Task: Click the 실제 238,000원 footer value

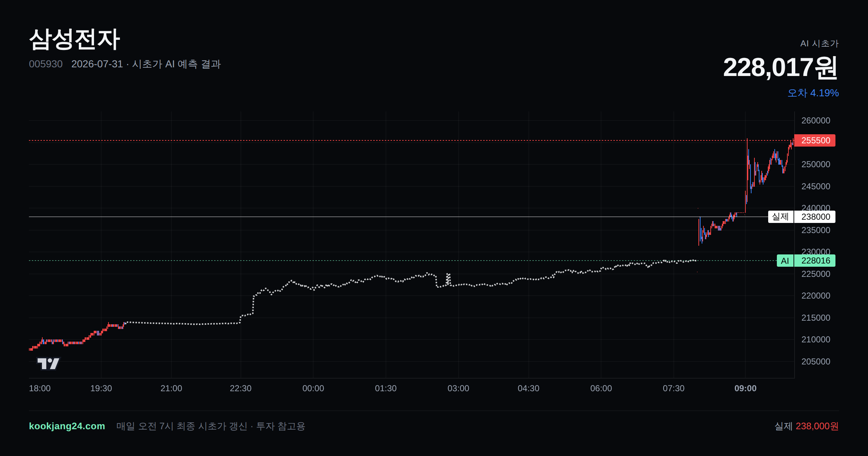Action: pos(807,426)
